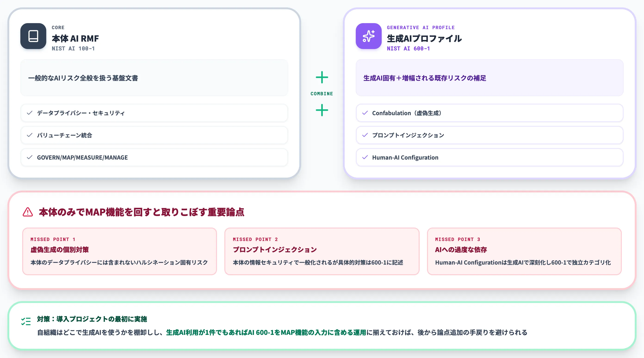The width and height of the screenshot is (644, 358).
Task: Click the upper green plus icon above COMBINE
Action: (322, 77)
